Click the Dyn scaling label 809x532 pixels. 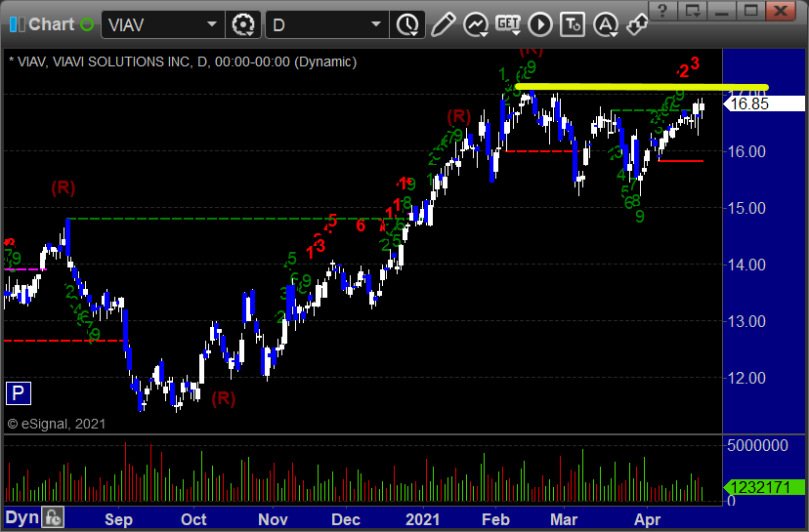coord(21,517)
